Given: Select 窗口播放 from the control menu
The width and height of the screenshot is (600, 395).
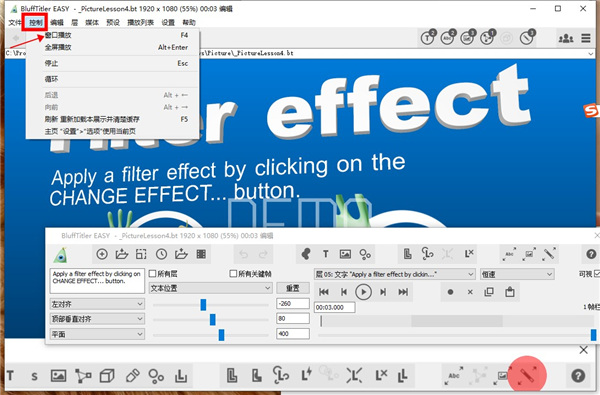Looking at the screenshot, I should [x=112, y=35].
